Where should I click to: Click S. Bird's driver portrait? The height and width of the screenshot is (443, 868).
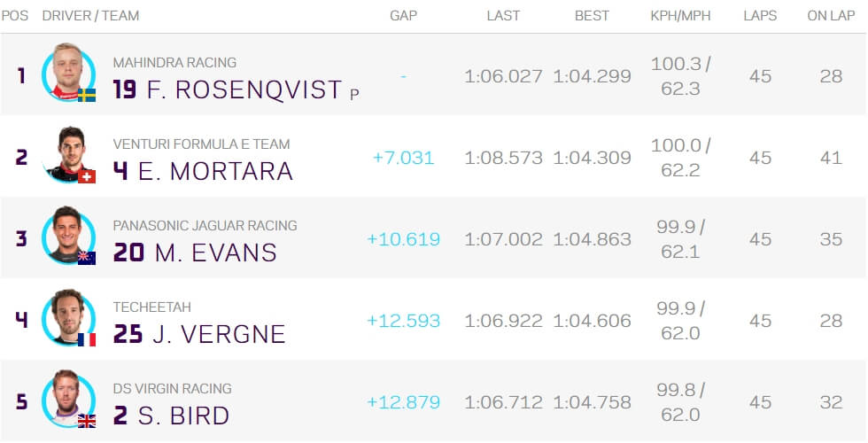click(x=68, y=399)
